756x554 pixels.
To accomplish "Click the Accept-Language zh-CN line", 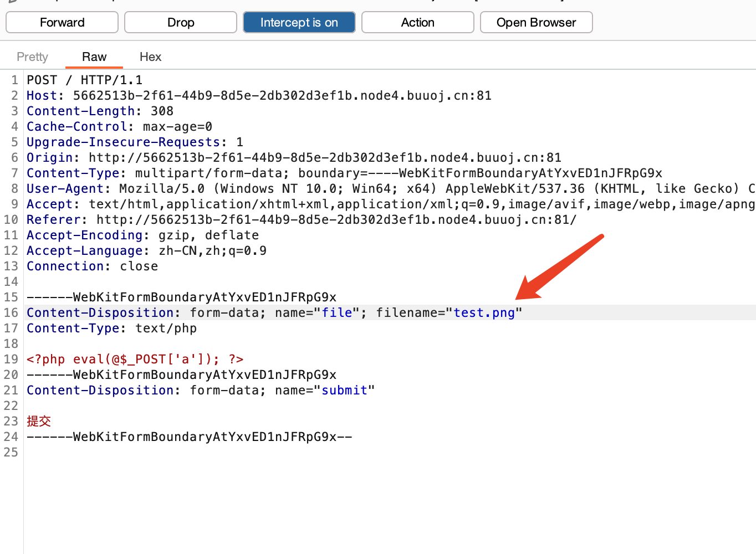I will coord(146,250).
